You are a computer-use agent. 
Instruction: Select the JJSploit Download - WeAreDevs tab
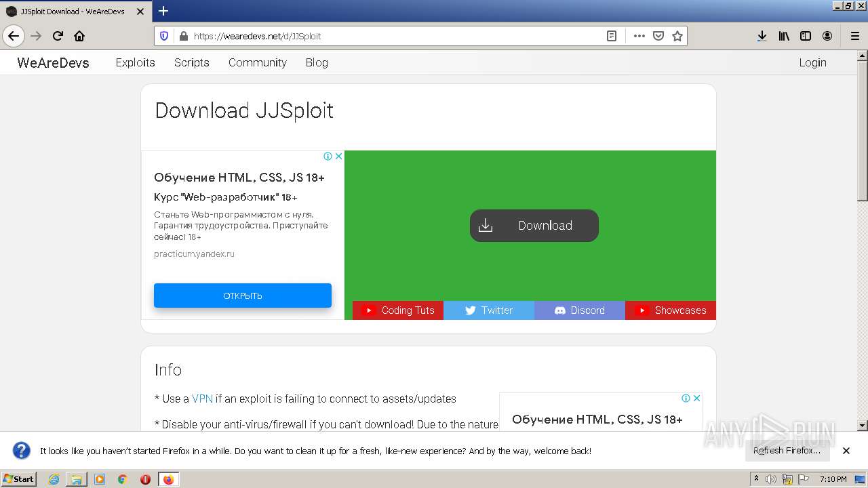click(x=75, y=12)
